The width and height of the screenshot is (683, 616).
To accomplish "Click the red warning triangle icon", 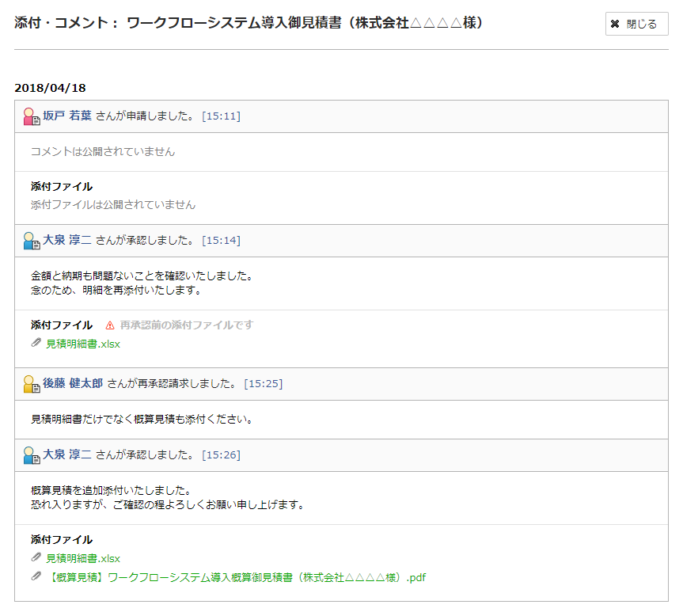I will point(110,325).
